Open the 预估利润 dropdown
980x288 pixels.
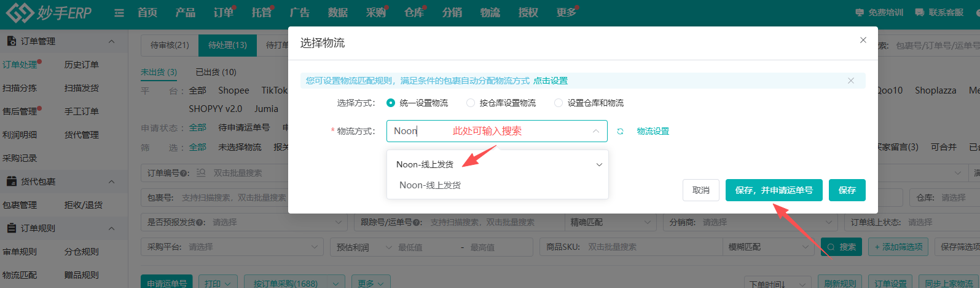(364, 247)
